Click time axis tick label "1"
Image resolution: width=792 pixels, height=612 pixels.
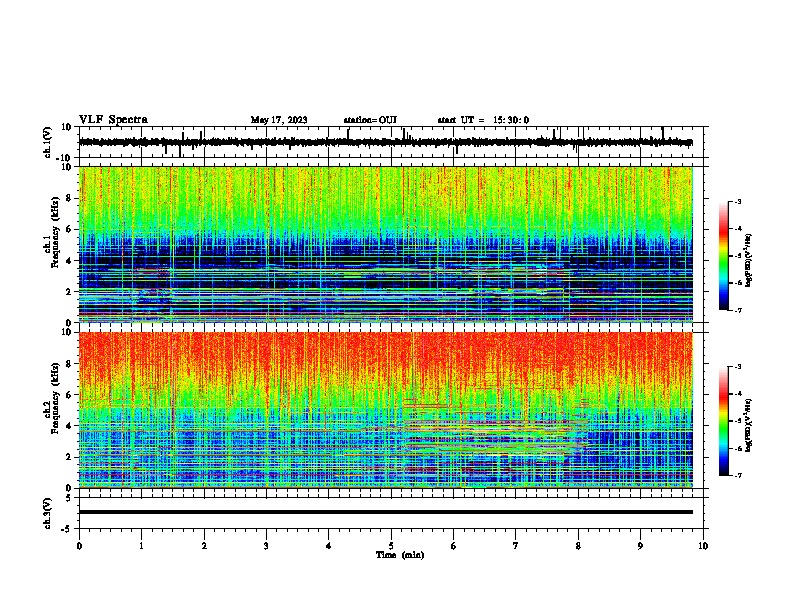pos(141,546)
